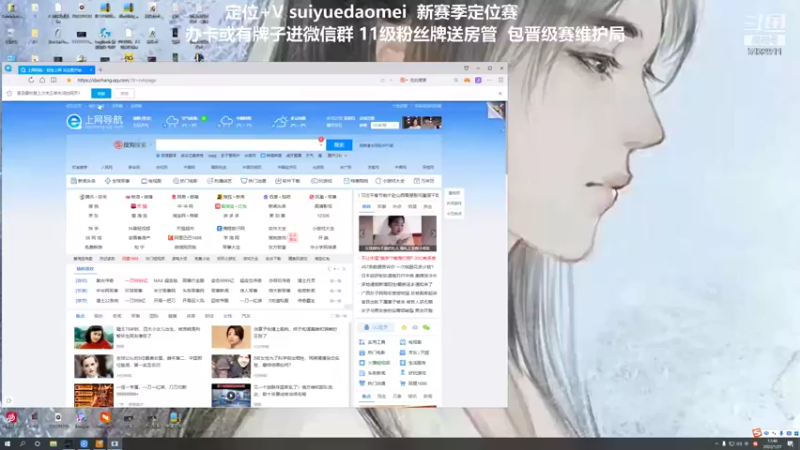The height and width of the screenshot is (450, 800).
Task: Open 电视剧 in category icon bar
Action: pyautogui.click(x=151, y=181)
